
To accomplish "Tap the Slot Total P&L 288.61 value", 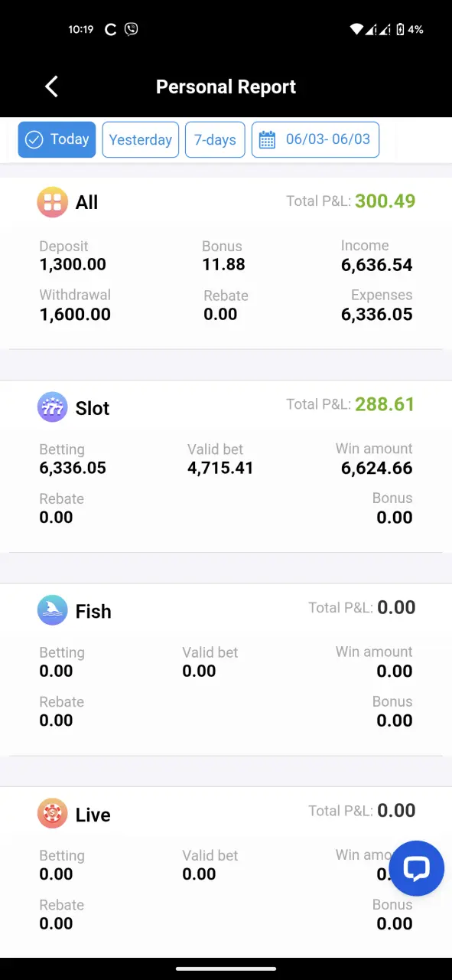I will 385,404.
